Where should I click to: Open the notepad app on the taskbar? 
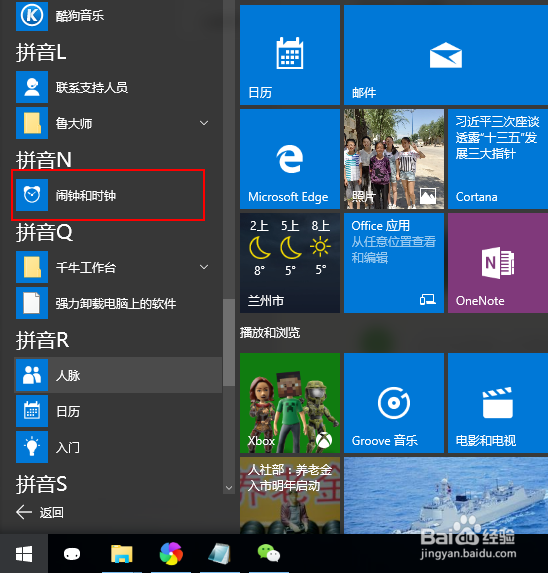click(220, 554)
